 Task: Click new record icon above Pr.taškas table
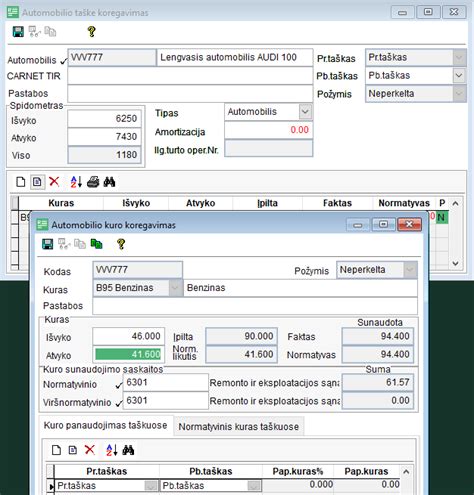tap(56, 450)
